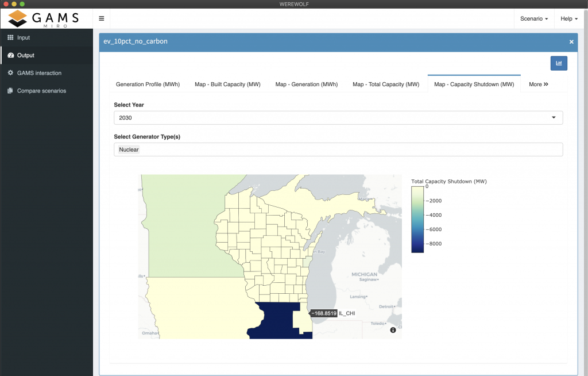Open the Help dropdown menu

point(569,19)
